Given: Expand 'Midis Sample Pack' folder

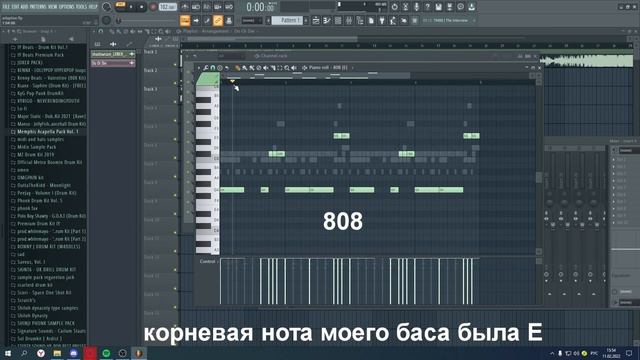Looking at the screenshot, I should pyautogui.click(x=36, y=147).
